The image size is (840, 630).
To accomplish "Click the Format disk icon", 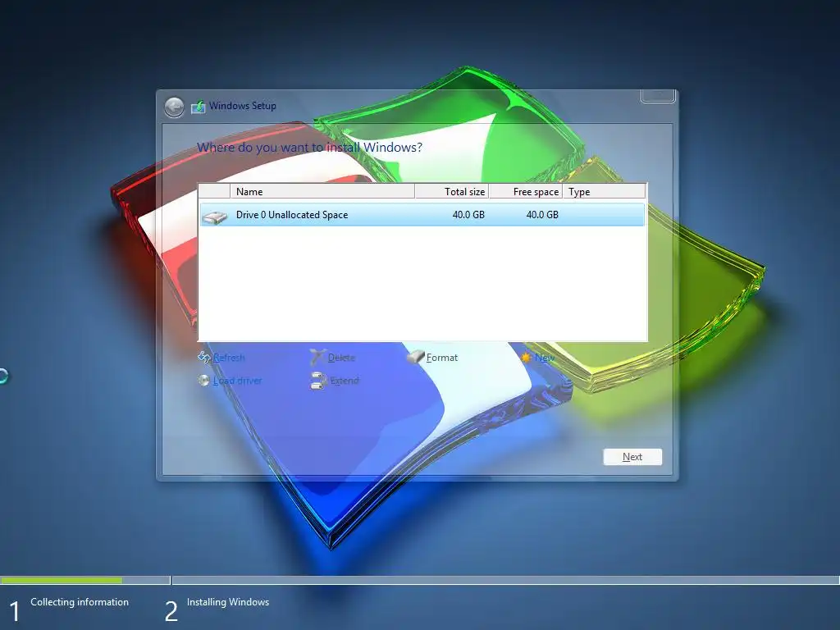I will point(415,356).
